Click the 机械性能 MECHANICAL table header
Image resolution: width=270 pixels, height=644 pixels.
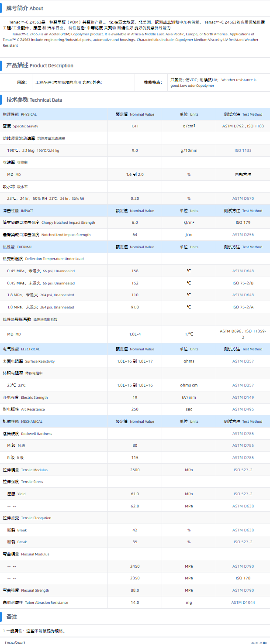click(23, 421)
